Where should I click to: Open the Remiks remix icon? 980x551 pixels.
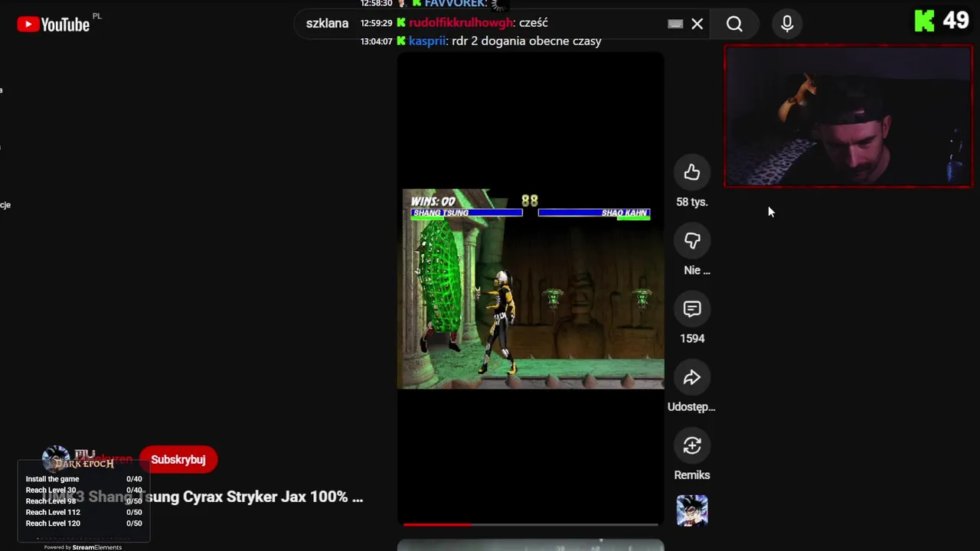692,445
